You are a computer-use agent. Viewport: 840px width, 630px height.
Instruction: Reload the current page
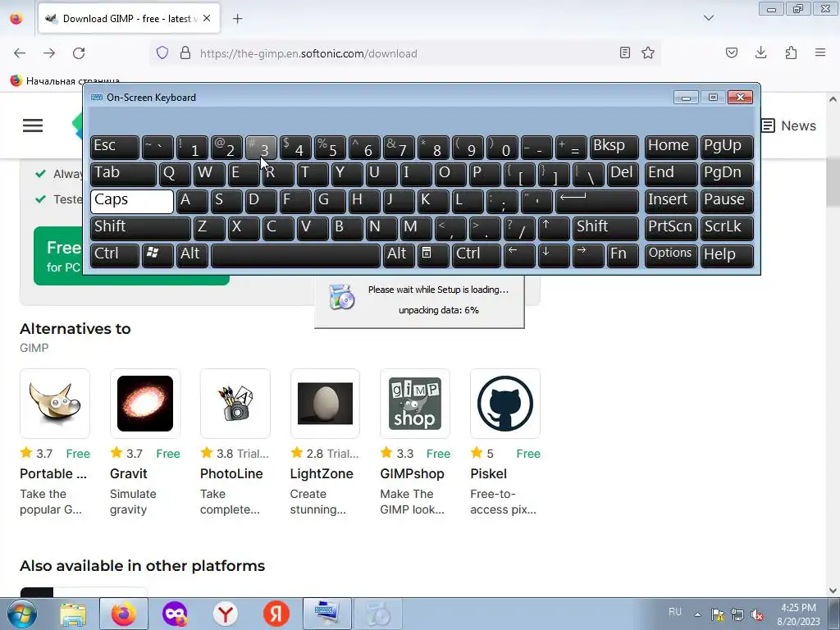tap(79, 53)
